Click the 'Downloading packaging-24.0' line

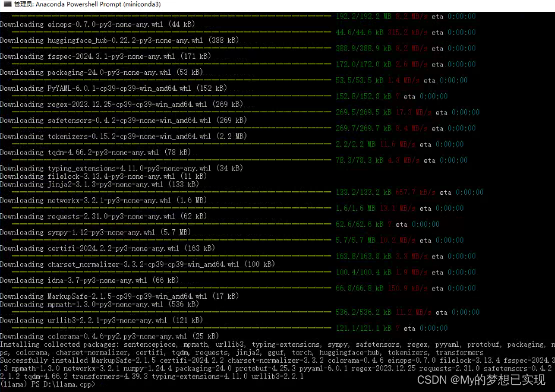(x=101, y=72)
